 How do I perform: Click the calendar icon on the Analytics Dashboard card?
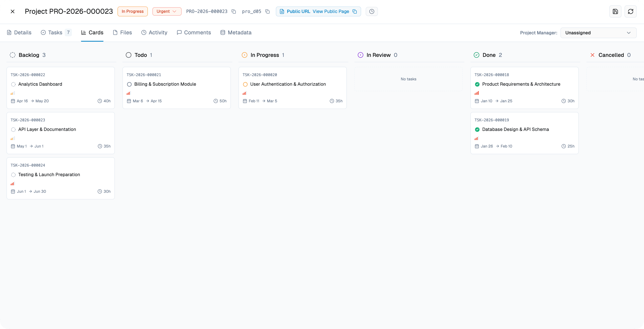13,101
